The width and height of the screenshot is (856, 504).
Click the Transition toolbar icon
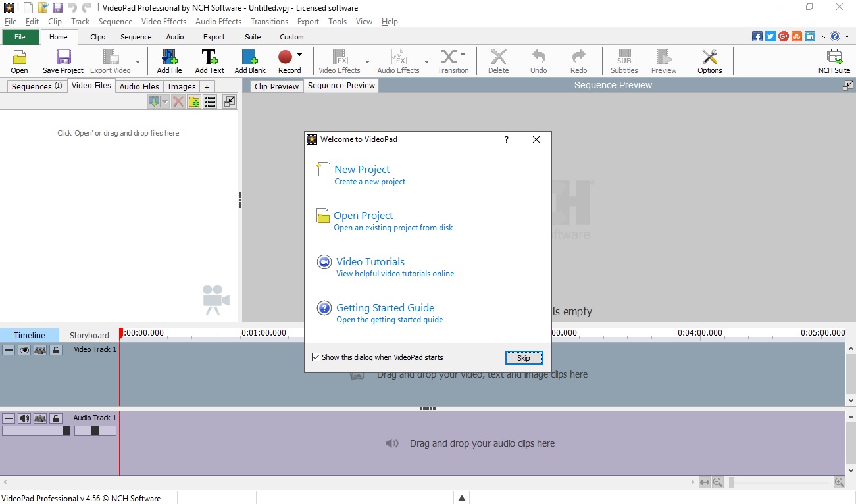coord(448,57)
